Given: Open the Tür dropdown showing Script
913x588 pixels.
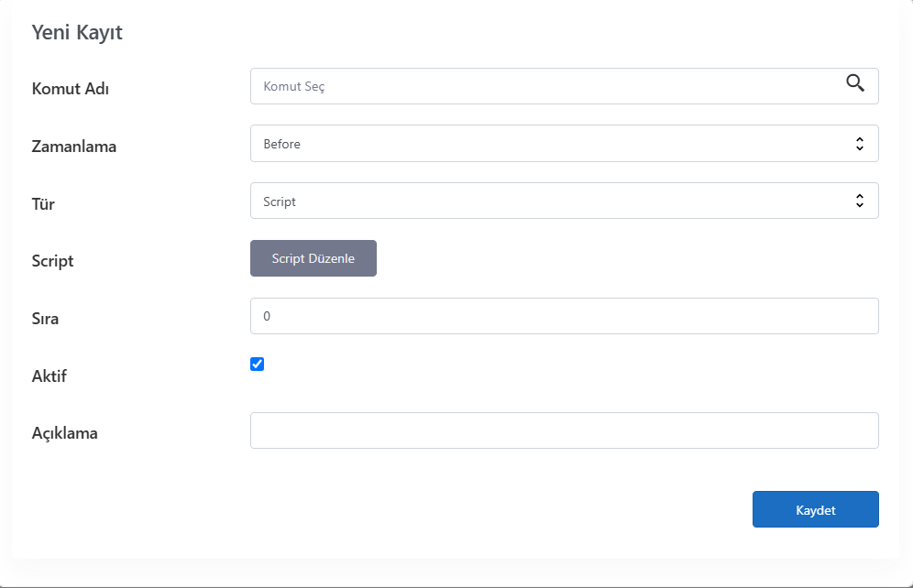Looking at the screenshot, I should coord(565,201).
